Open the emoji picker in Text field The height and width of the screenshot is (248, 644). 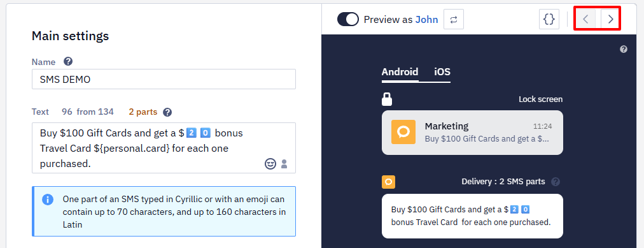click(x=270, y=164)
